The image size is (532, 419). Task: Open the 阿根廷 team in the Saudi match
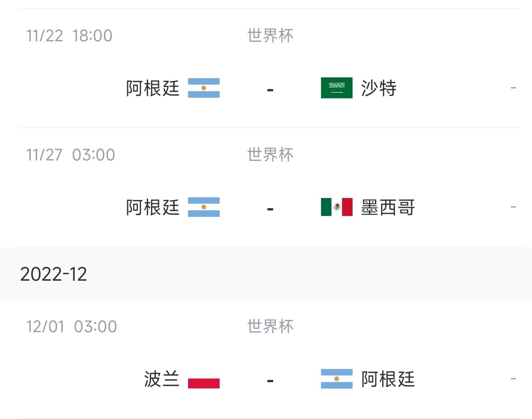click(x=152, y=88)
